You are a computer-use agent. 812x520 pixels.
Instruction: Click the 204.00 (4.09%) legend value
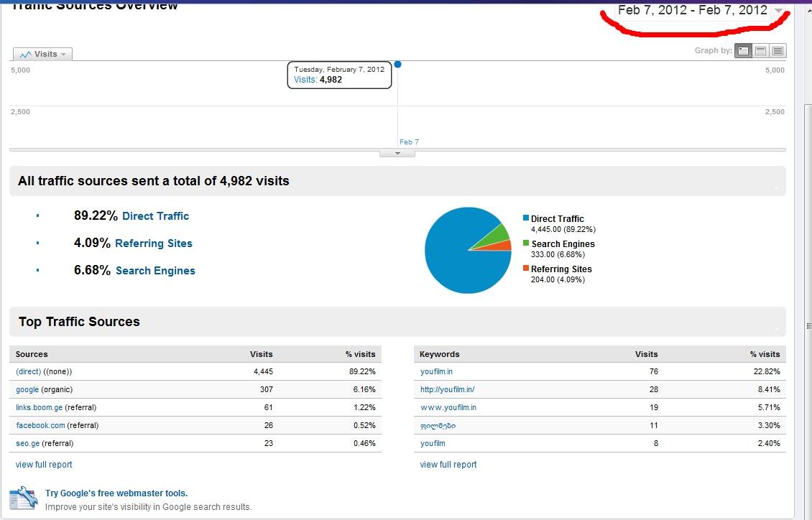[x=558, y=280]
